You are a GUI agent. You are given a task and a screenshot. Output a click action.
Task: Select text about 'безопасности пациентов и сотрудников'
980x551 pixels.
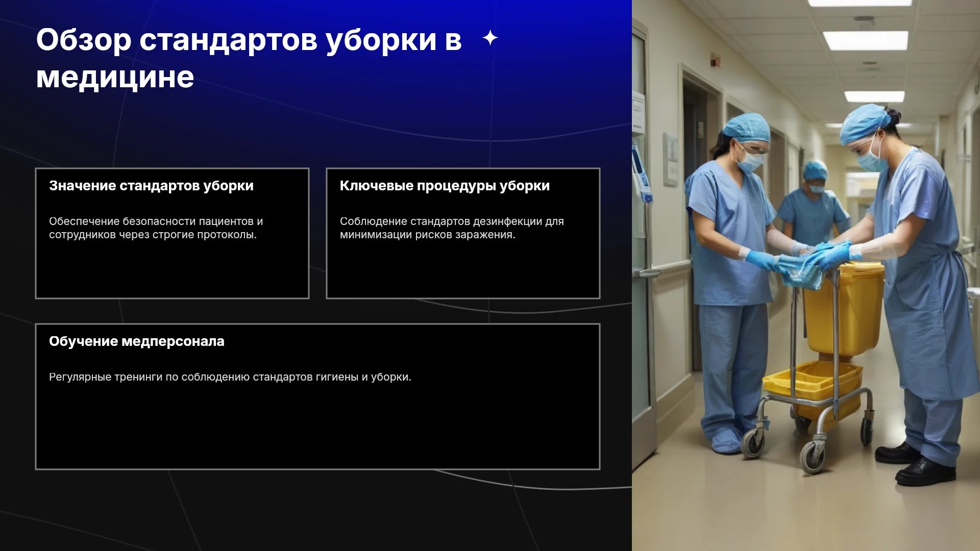click(x=156, y=228)
